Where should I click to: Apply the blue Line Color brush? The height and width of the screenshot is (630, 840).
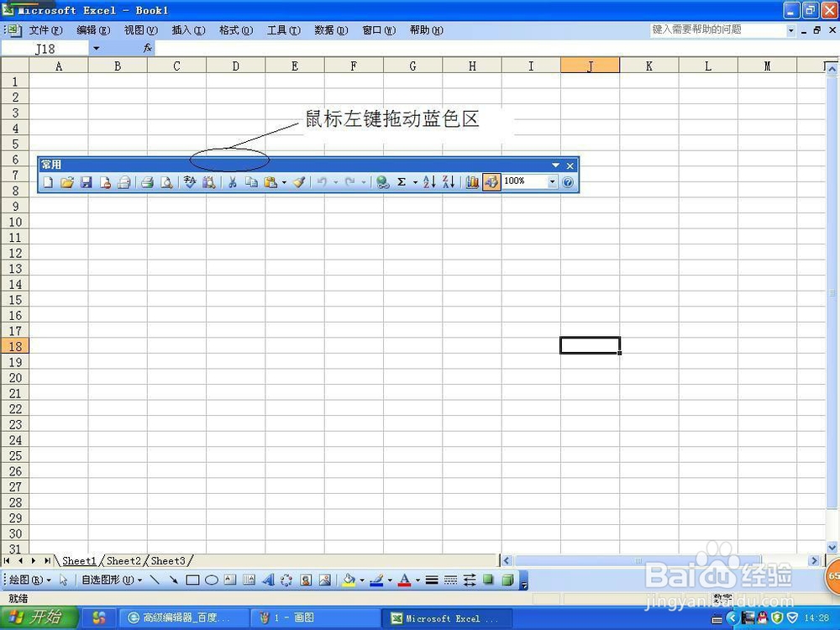376,580
